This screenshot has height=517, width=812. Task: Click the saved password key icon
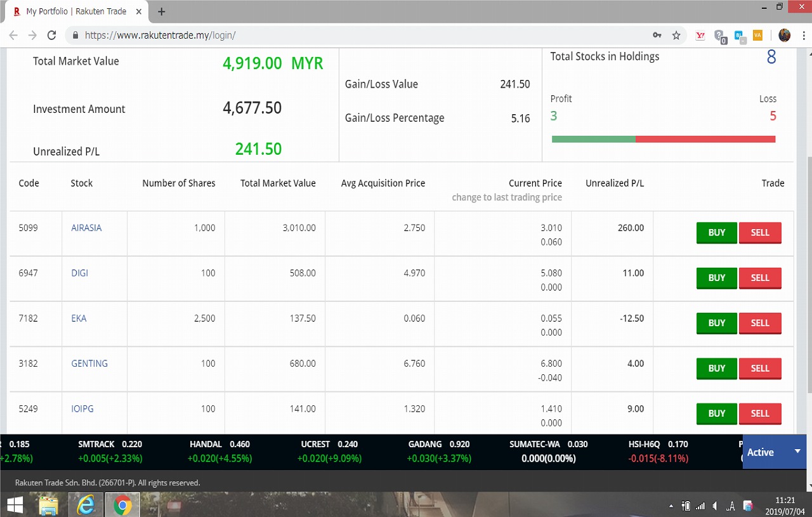tap(657, 36)
